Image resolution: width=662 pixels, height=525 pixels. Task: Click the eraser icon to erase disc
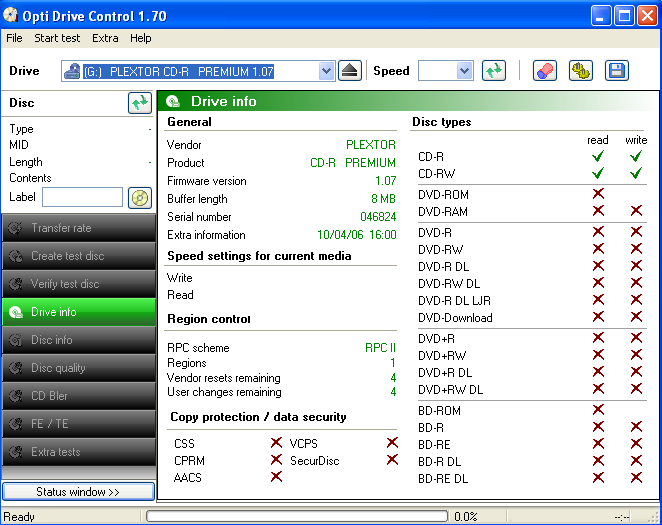pos(545,71)
